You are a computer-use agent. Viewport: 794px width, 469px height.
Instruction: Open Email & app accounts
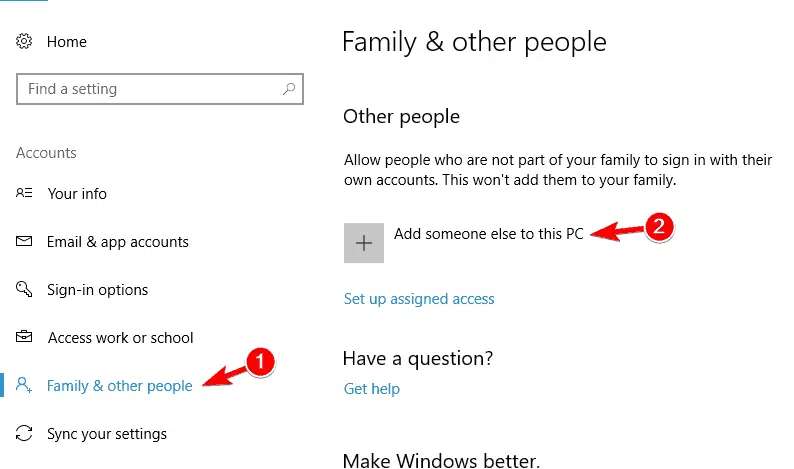[117, 242]
